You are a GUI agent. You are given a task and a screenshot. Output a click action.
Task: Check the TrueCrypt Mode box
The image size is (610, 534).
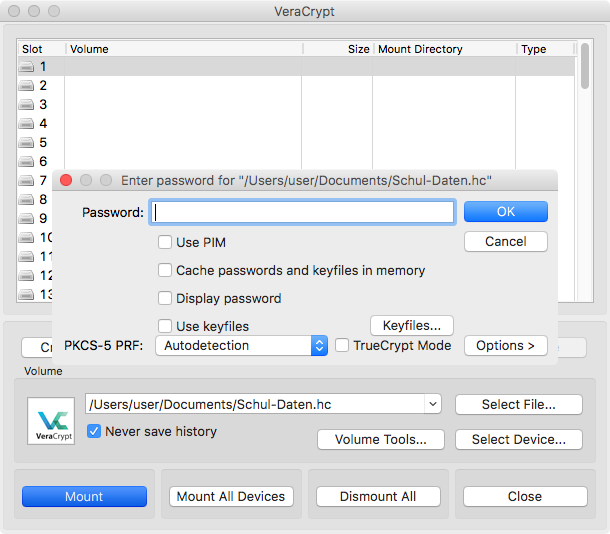342,345
